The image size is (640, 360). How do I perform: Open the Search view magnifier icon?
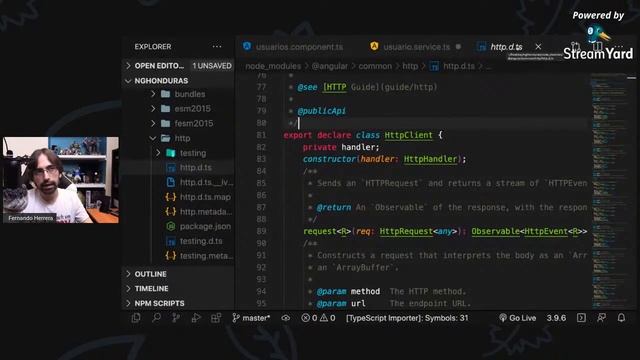pos(156,318)
